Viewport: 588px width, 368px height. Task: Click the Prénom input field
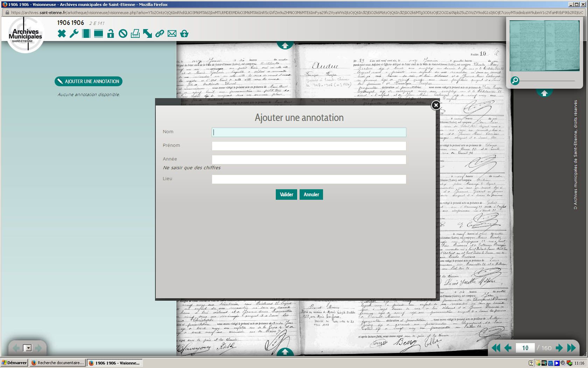click(309, 146)
